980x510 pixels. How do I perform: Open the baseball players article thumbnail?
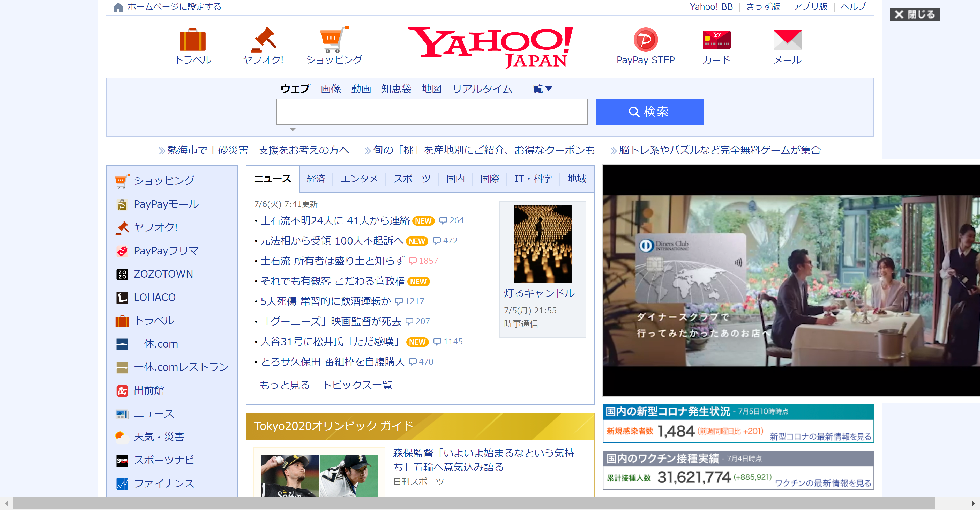click(x=319, y=475)
